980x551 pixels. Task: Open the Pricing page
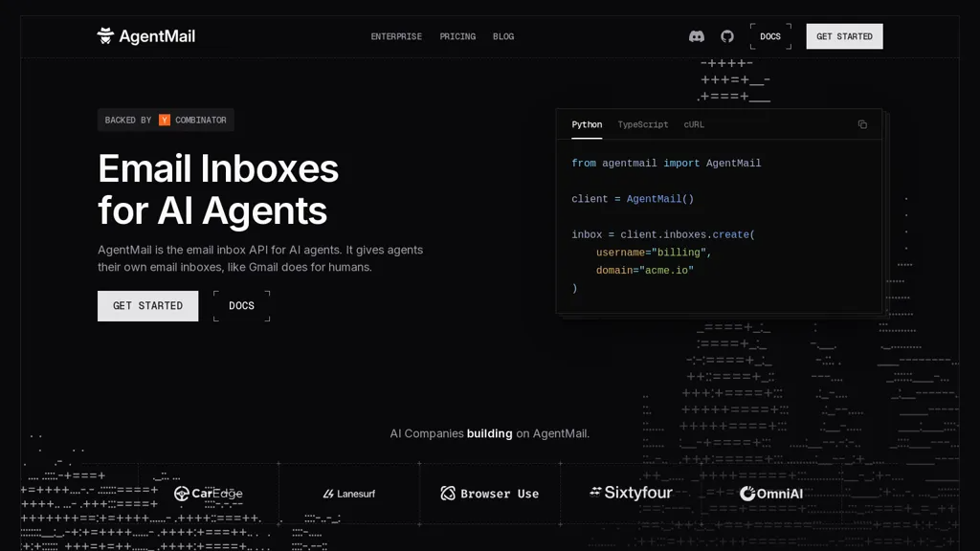click(x=457, y=36)
